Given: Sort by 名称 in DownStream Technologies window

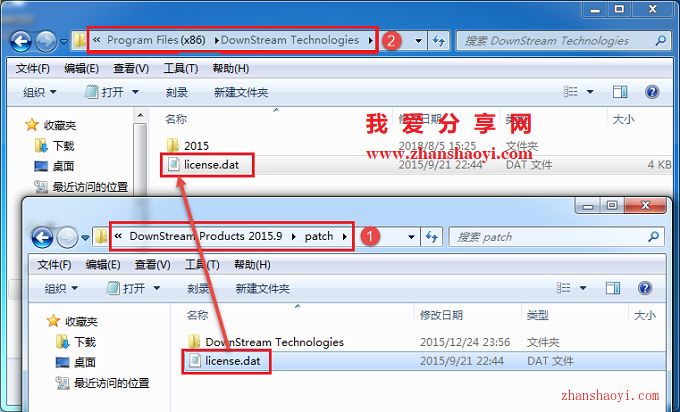Looking at the screenshot, I should point(176,119).
